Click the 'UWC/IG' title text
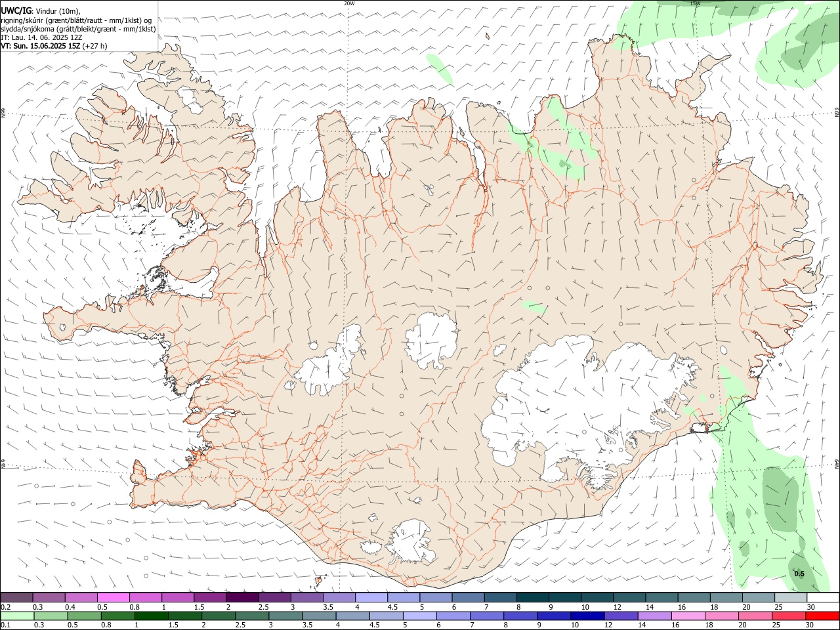The width and height of the screenshot is (840, 630). pyautogui.click(x=16, y=10)
